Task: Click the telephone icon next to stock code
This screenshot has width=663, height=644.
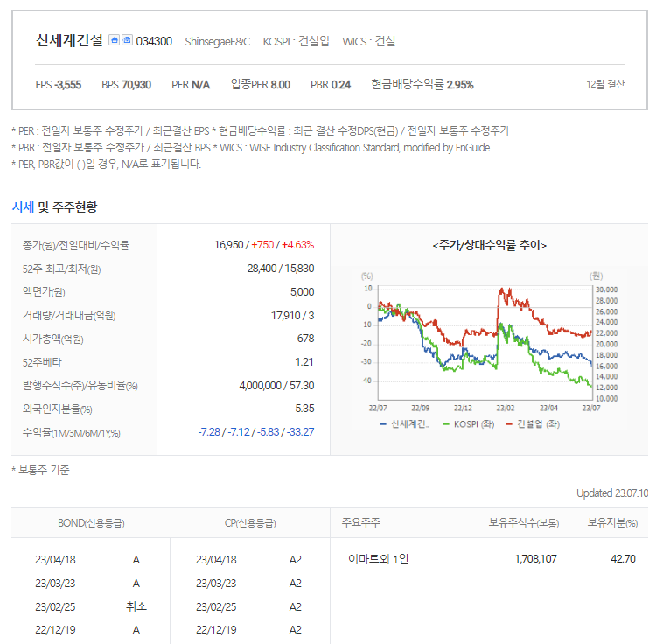Action: (127, 40)
